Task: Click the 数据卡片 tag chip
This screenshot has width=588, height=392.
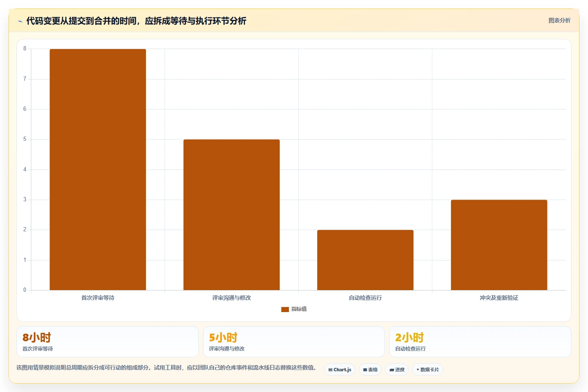Action: tap(428, 370)
